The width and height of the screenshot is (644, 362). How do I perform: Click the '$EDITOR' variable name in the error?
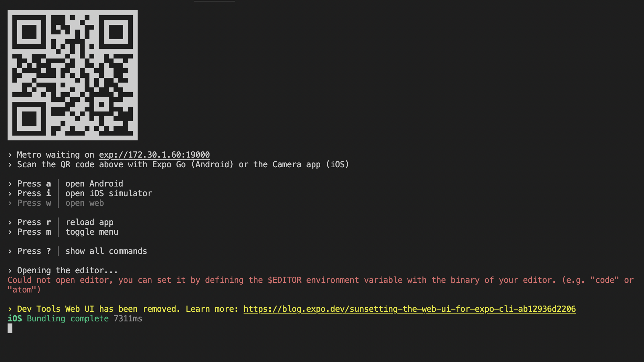(285, 280)
